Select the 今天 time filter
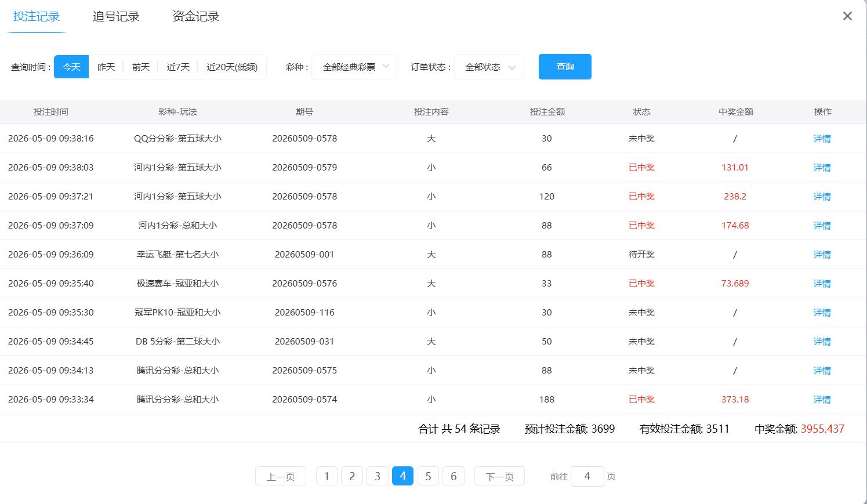The image size is (867, 504). pos(71,67)
